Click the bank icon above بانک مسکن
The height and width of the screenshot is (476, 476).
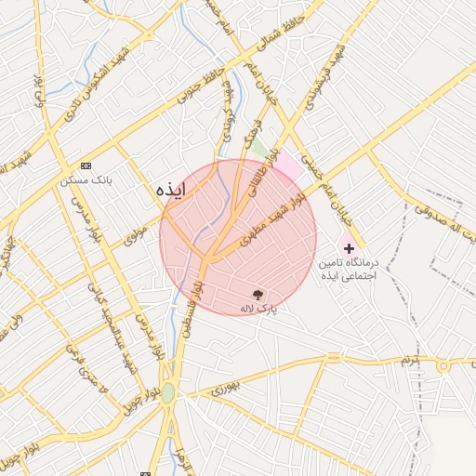point(86,165)
